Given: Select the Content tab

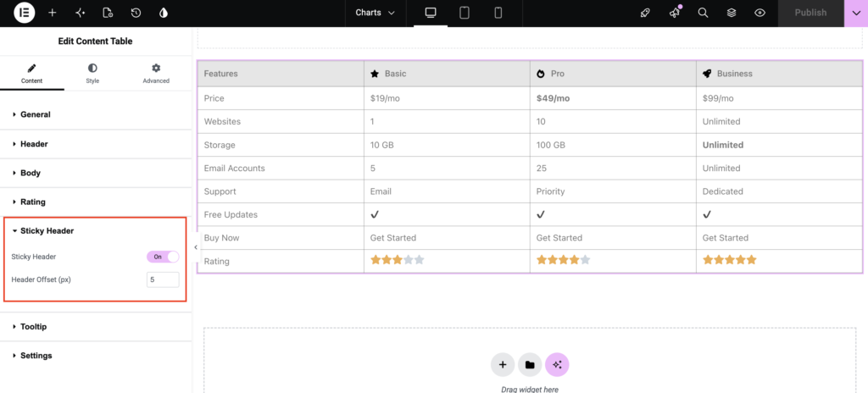Looking at the screenshot, I should [31, 73].
